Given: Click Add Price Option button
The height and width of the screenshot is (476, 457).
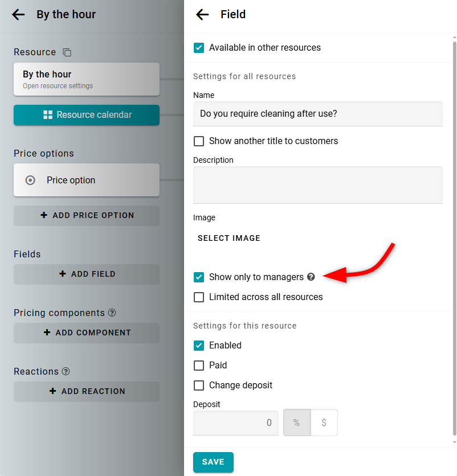Looking at the screenshot, I should point(87,216).
